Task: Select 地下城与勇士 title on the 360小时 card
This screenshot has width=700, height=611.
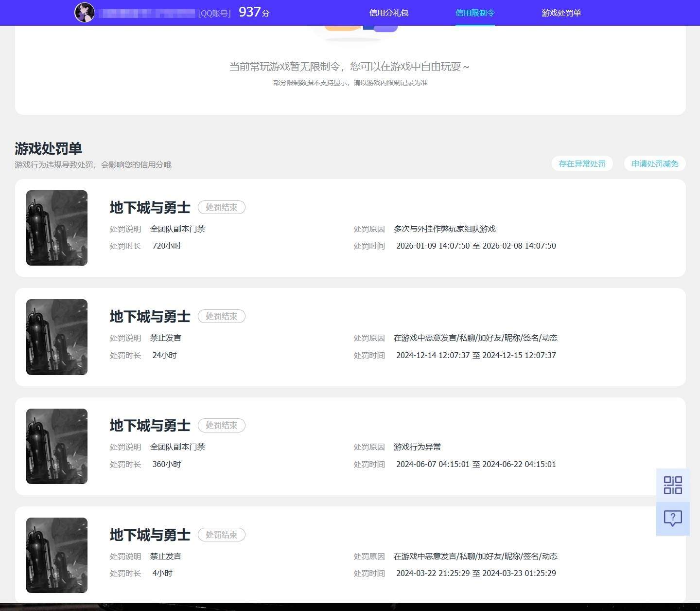Action: pos(150,425)
